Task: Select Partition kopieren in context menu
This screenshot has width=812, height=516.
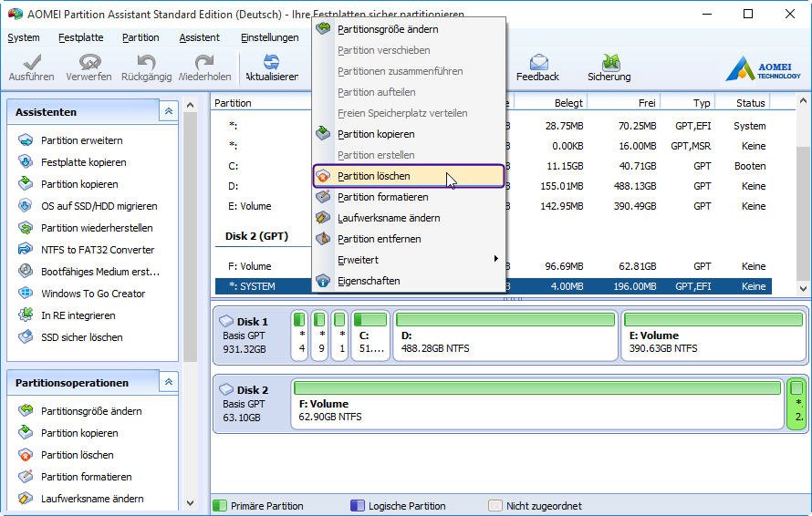Action: [x=409, y=134]
